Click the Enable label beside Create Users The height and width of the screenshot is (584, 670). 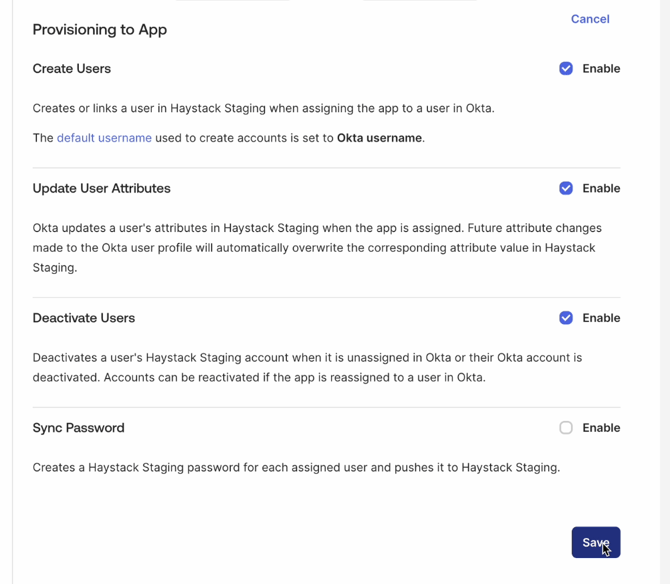(x=601, y=69)
